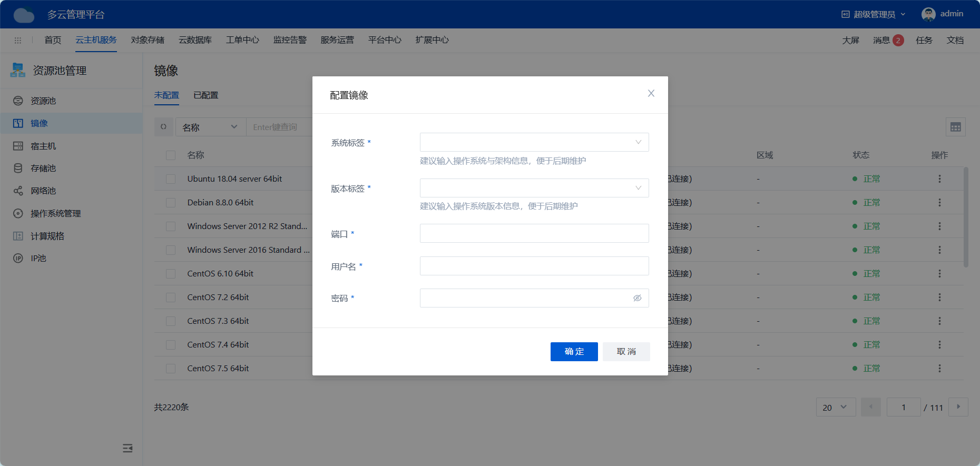Screen dimensions: 980x466
Task: Open the 云数据库 menu
Action: tap(195, 40)
